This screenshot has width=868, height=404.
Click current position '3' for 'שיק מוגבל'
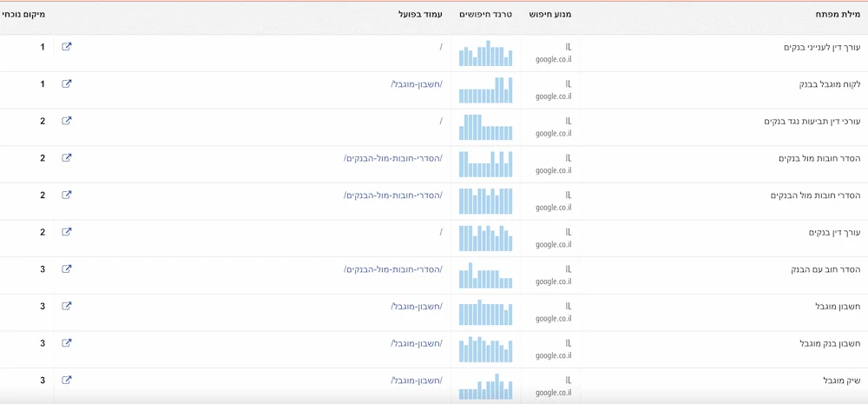pos(42,381)
